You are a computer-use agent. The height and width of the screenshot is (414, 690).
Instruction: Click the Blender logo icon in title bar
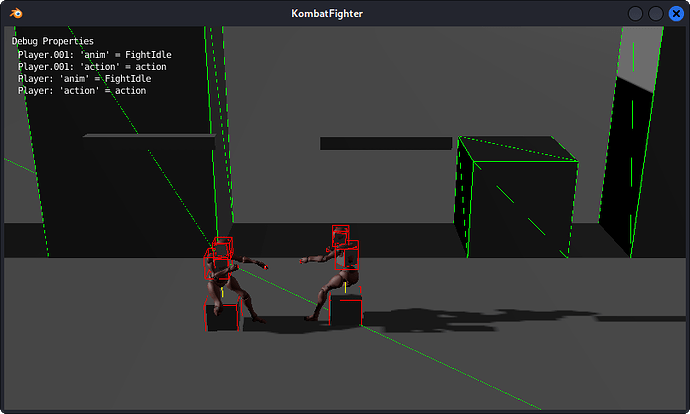click(16, 13)
